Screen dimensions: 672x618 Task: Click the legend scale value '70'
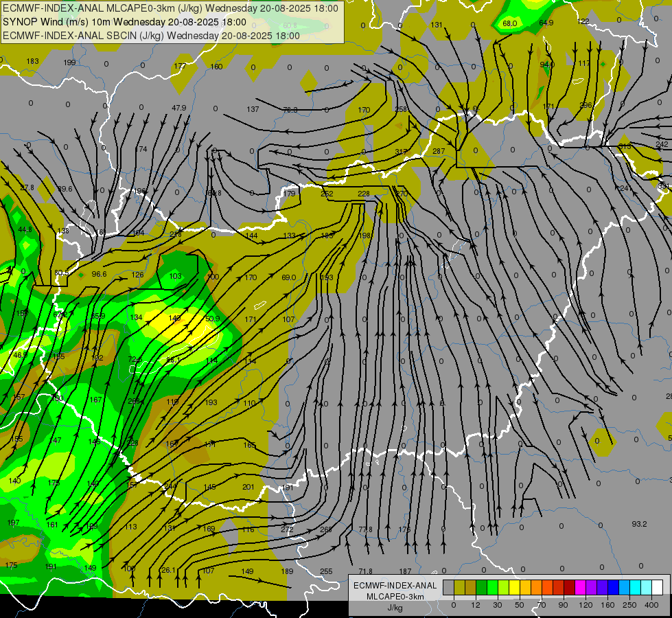click(x=542, y=605)
